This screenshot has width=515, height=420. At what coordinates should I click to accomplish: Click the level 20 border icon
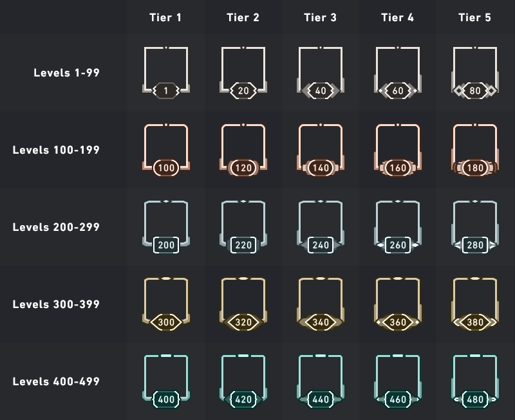pos(243,73)
